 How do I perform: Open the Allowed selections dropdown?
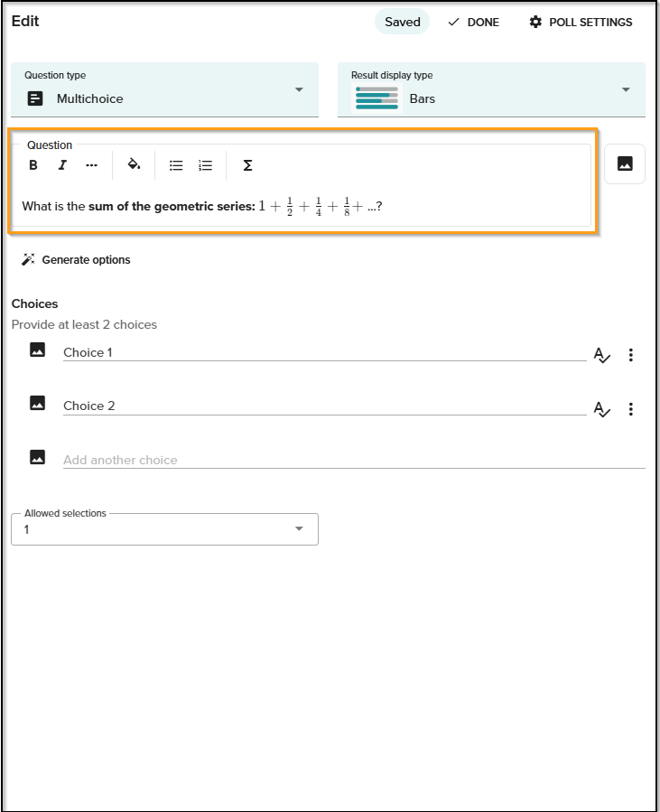pos(164,529)
